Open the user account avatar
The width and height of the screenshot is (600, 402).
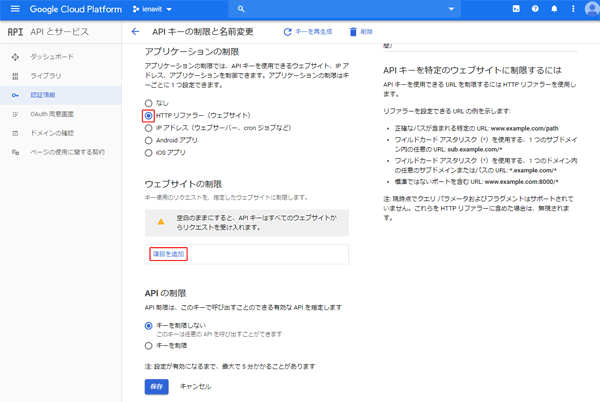click(x=592, y=9)
